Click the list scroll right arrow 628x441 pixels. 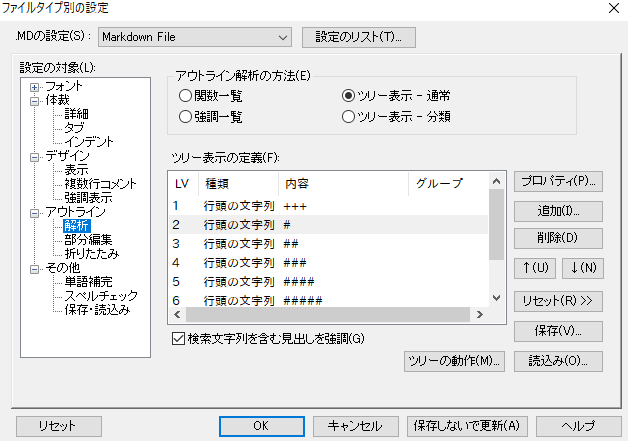click(x=480, y=315)
